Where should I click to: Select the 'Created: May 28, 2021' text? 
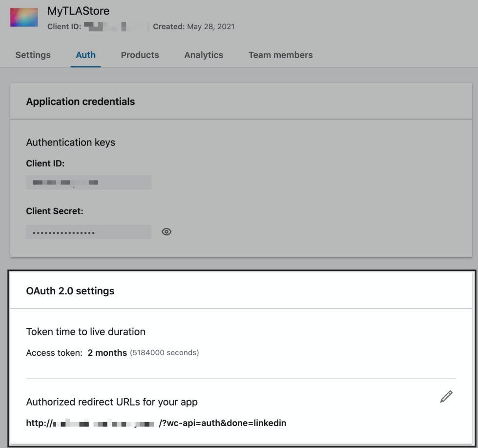pos(194,26)
